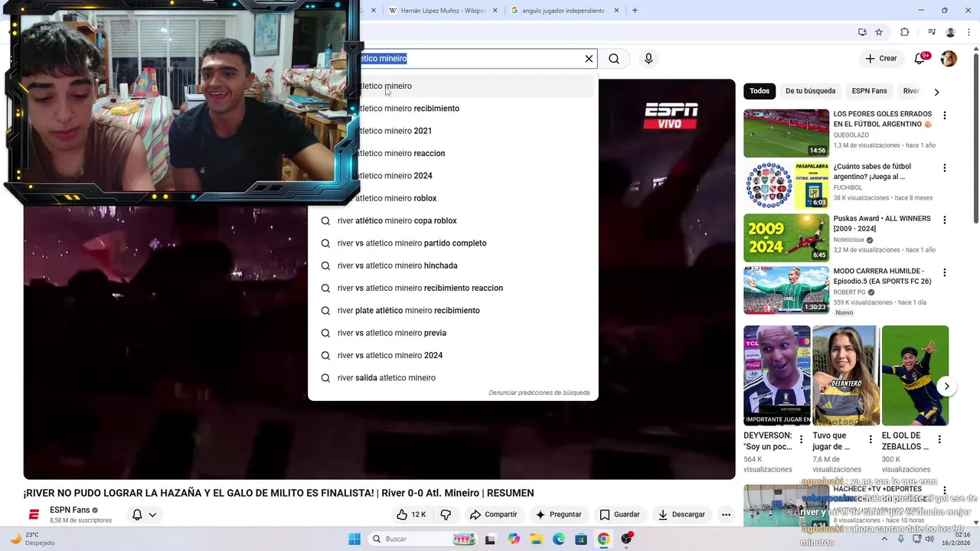Open Microsoft Edge from the taskbar
The height and width of the screenshot is (551, 980).
click(x=559, y=539)
